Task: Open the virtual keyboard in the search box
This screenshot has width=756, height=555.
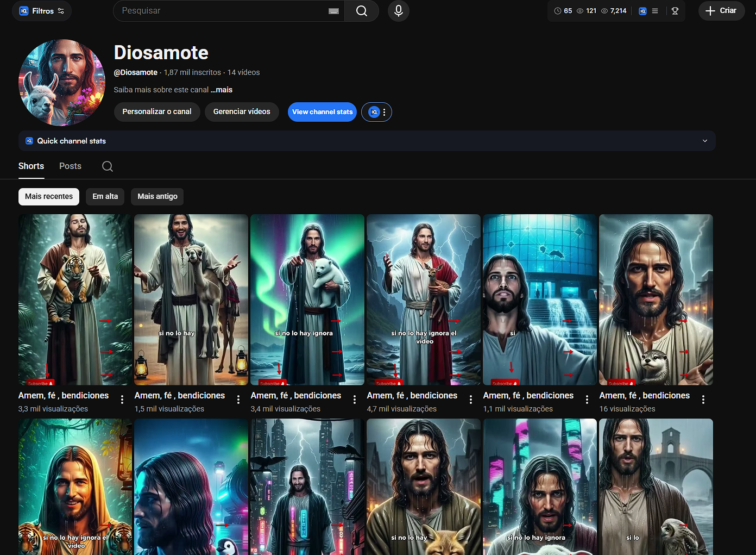Action: [334, 11]
